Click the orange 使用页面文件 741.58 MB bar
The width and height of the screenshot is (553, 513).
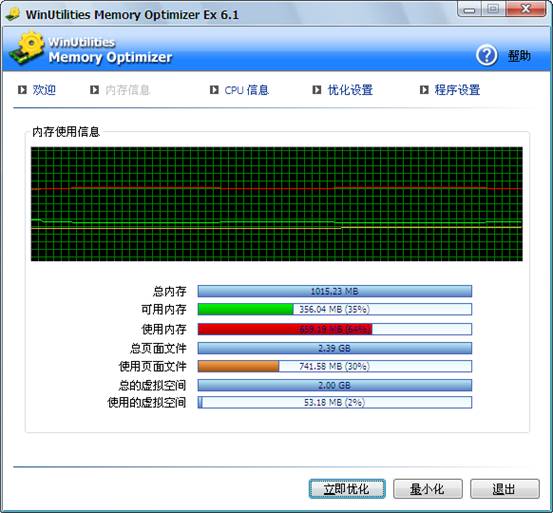pos(335,366)
